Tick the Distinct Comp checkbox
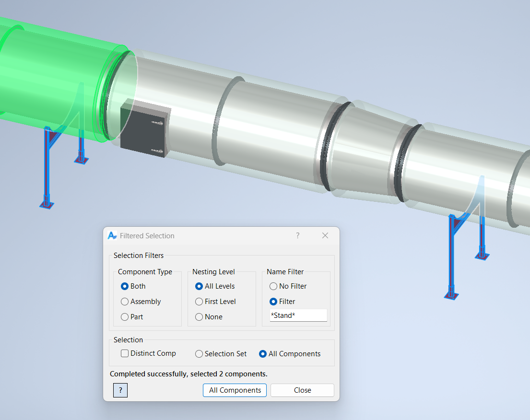 [x=125, y=353]
